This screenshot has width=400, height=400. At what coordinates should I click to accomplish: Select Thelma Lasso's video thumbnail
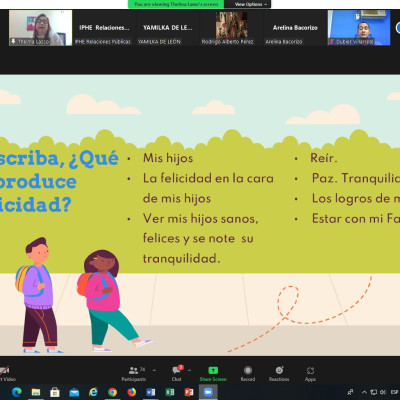point(40,28)
